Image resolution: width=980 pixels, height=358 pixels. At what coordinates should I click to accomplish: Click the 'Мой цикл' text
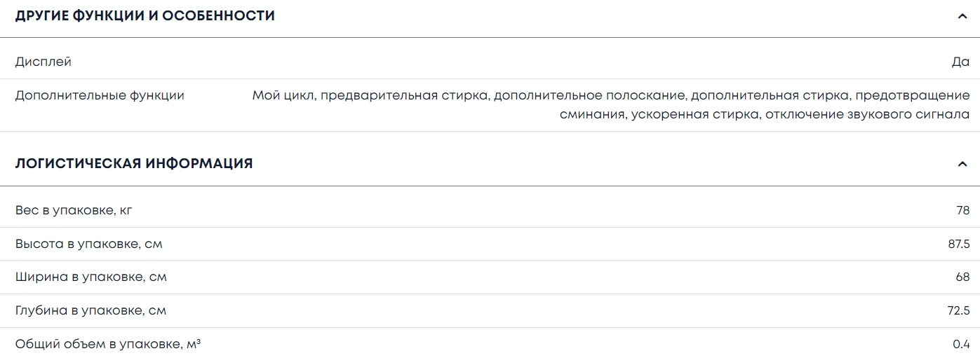coord(282,95)
